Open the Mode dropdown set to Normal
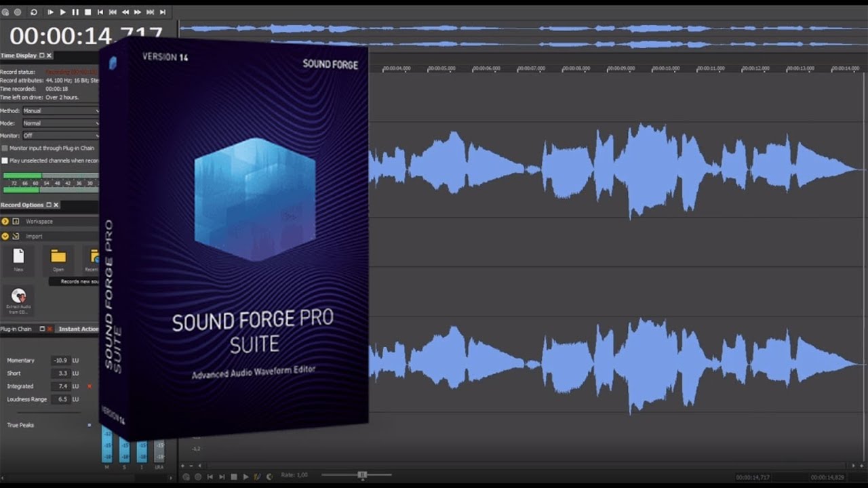This screenshot has height=488, width=868. pos(61,123)
